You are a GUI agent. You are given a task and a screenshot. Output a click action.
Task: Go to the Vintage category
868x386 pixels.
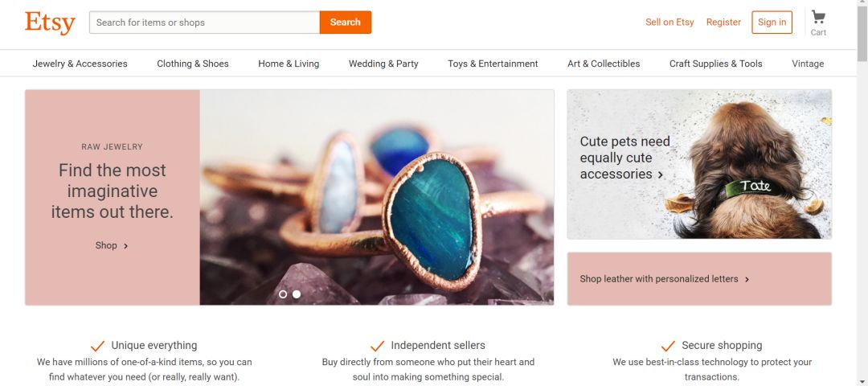[808, 64]
